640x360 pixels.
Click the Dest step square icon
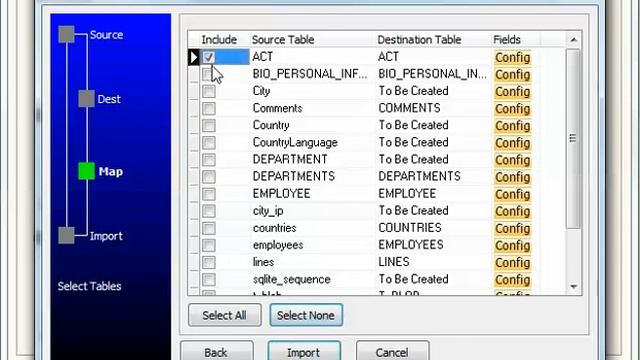[87, 99]
